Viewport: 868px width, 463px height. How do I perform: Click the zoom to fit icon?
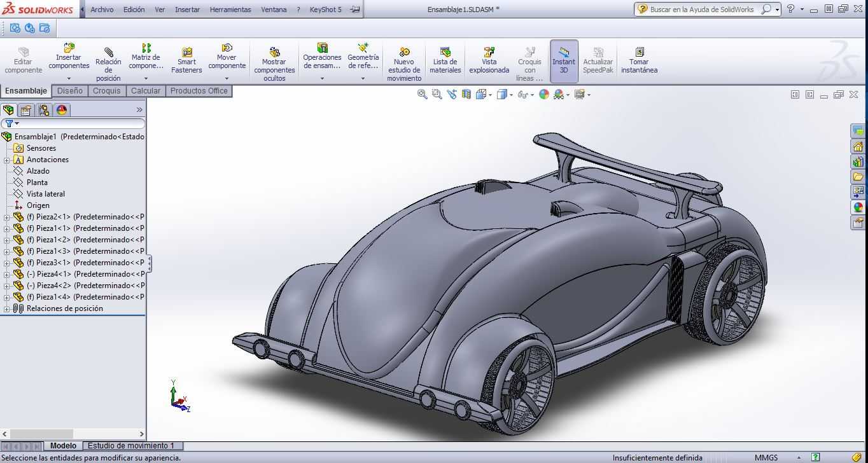(422, 94)
